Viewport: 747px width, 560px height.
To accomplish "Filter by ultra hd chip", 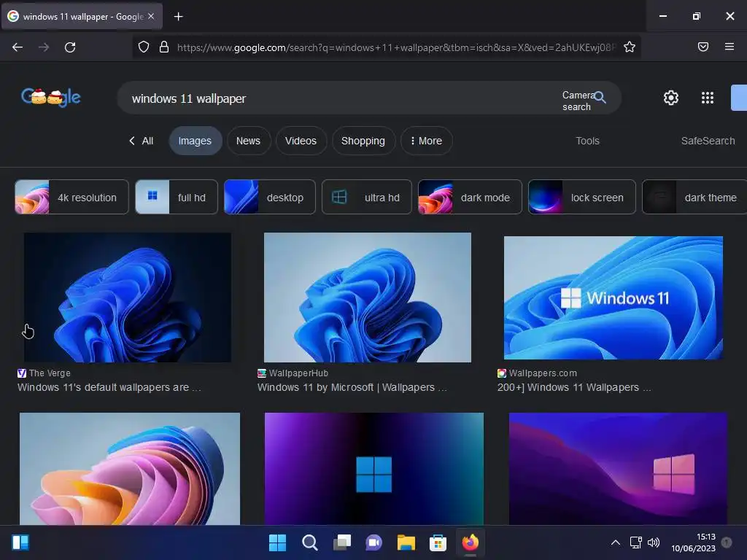I will pyautogui.click(x=367, y=197).
